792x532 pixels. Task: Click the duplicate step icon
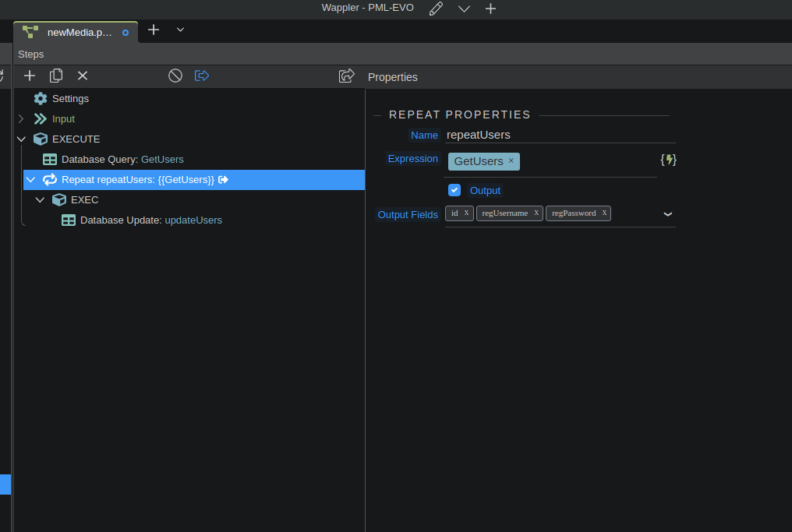tap(56, 76)
